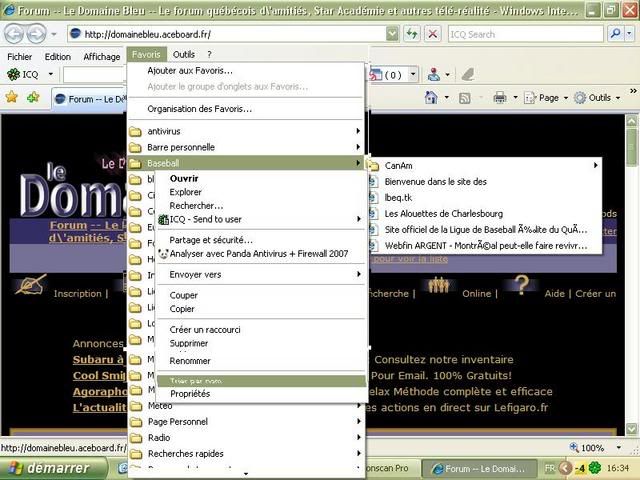Select Copier in the context menu
This screenshot has height=480, width=640.
tap(261, 309)
